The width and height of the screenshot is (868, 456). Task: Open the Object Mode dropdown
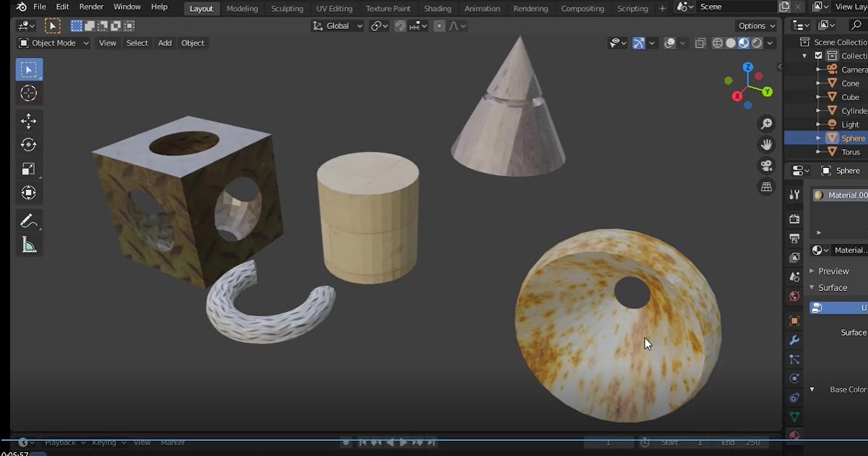[52, 43]
